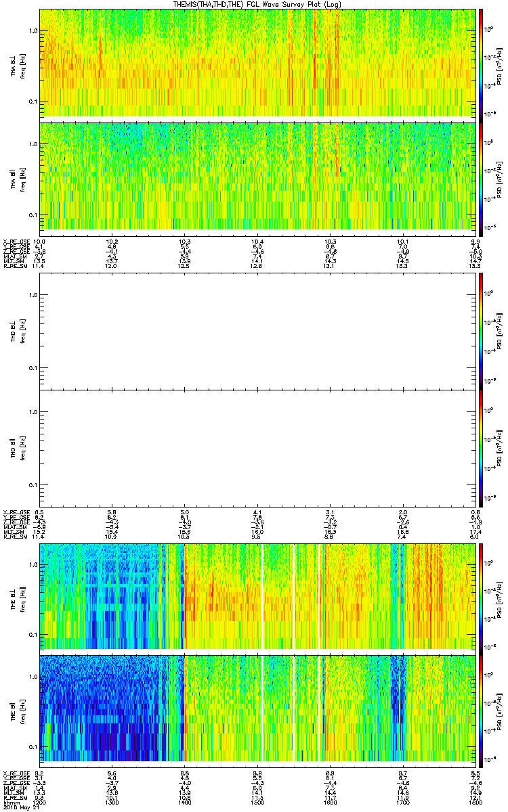
Task: Click the "1400" hhmm time label
Action: pyautogui.click(x=184, y=802)
